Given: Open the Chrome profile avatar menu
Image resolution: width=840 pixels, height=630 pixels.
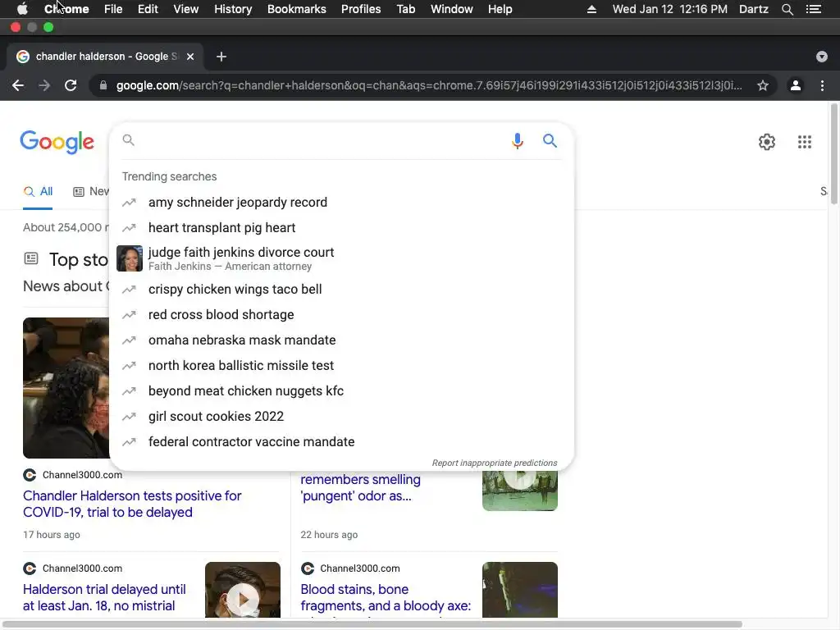Looking at the screenshot, I should (796, 85).
